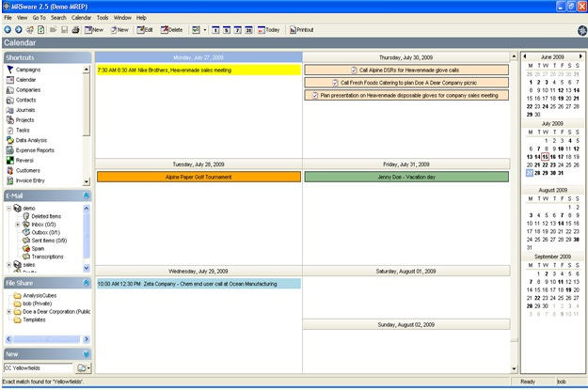Click the Edit toolbar button

point(145,29)
